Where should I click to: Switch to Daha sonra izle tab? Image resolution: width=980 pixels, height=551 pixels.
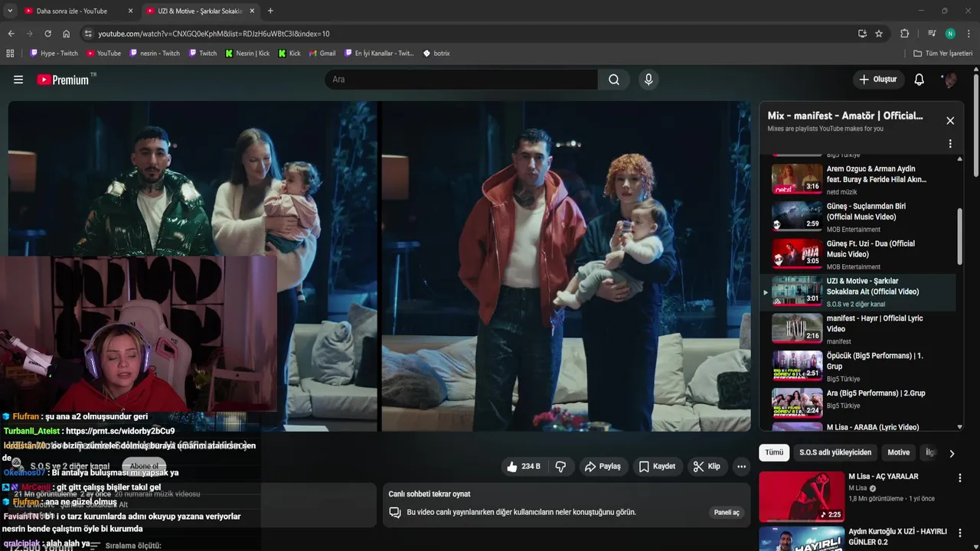coord(71,11)
